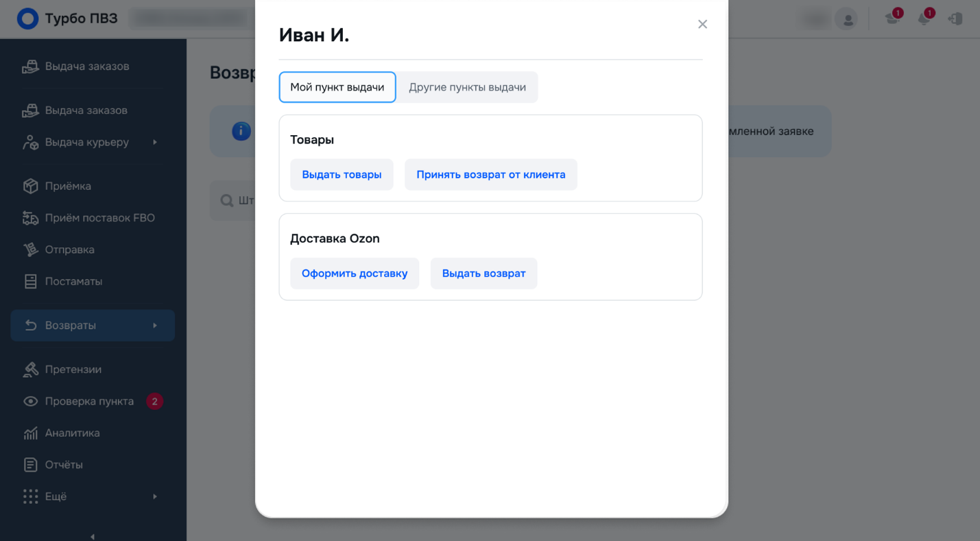Click the Приём поставок FBO truck icon
The image size is (980, 541).
tap(30, 218)
